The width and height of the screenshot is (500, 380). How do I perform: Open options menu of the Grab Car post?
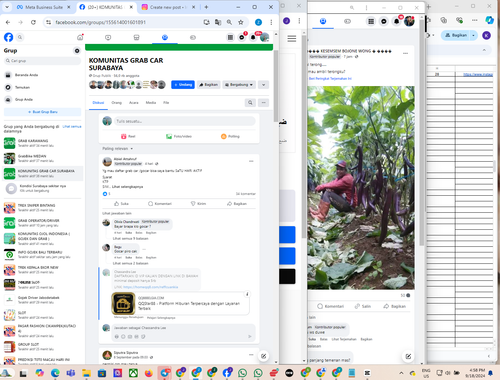tap(251, 161)
